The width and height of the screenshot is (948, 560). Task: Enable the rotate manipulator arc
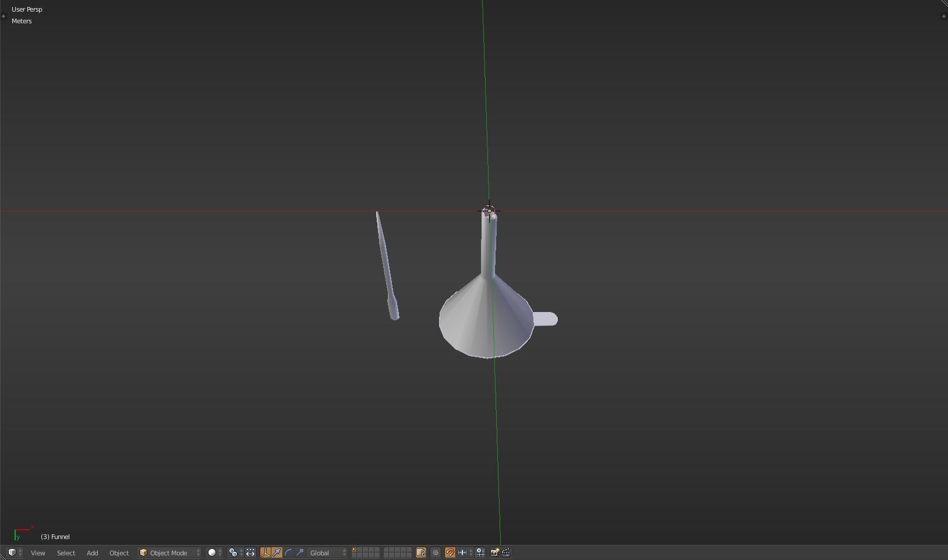tap(289, 552)
